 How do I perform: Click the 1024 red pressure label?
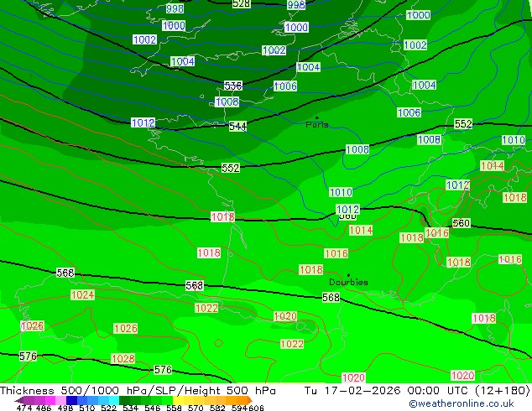(x=83, y=294)
